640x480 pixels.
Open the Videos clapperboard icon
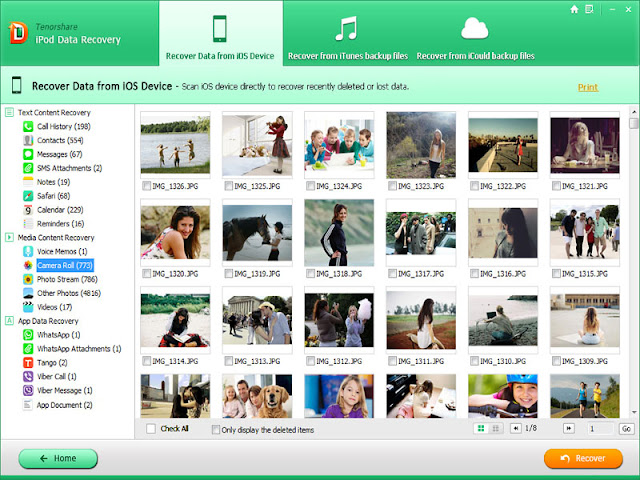tap(28, 307)
